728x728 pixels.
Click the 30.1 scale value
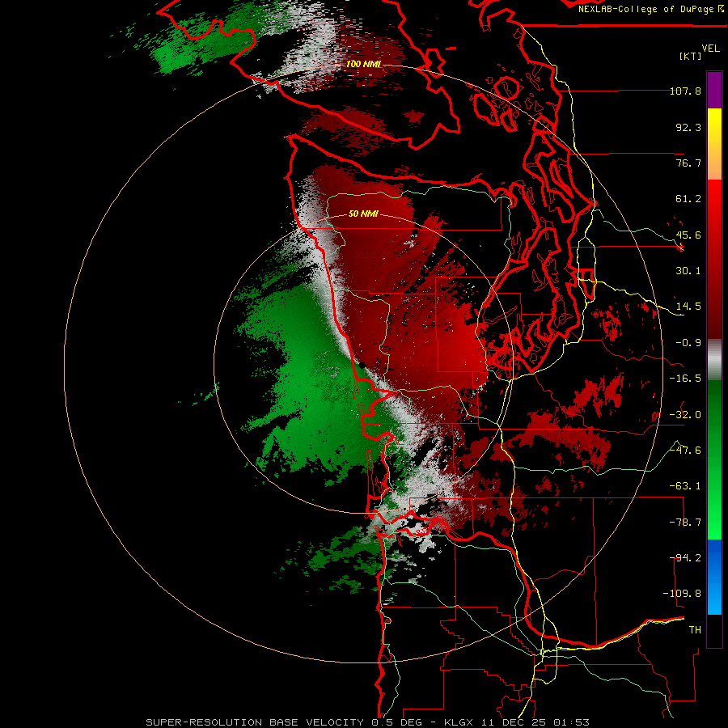[688, 271]
